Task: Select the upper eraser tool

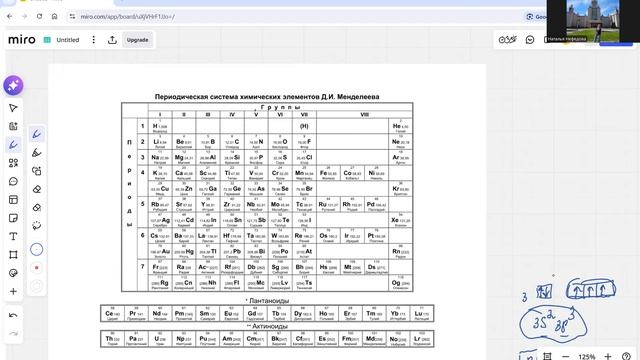Action: click(37, 189)
